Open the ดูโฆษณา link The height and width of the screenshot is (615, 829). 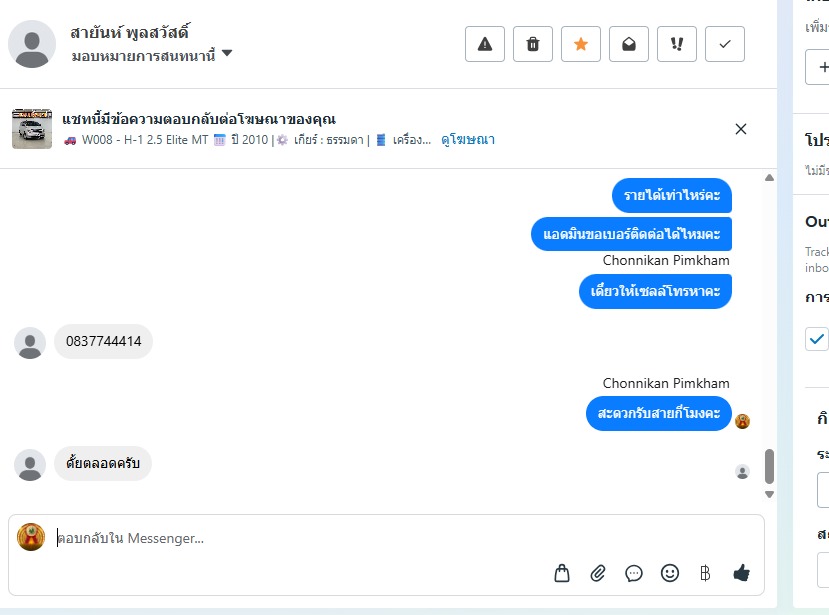468,140
